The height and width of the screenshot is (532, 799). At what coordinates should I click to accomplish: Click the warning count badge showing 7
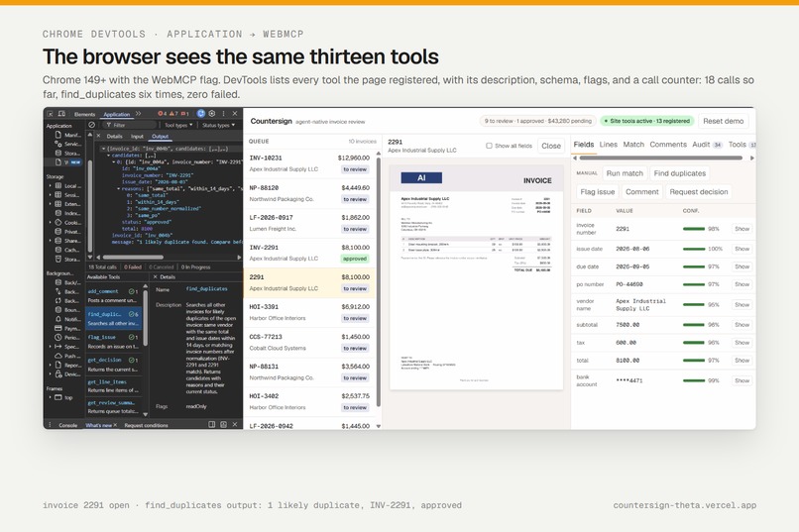[x=173, y=114]
